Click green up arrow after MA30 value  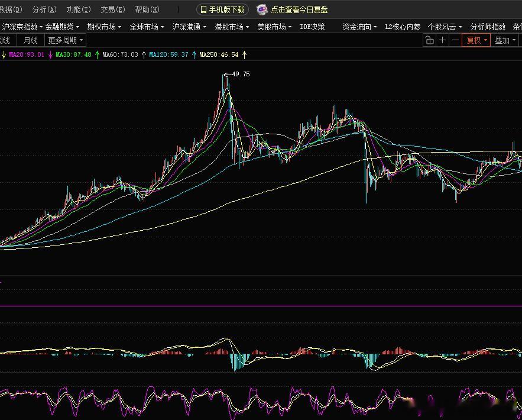coord(97,54)
